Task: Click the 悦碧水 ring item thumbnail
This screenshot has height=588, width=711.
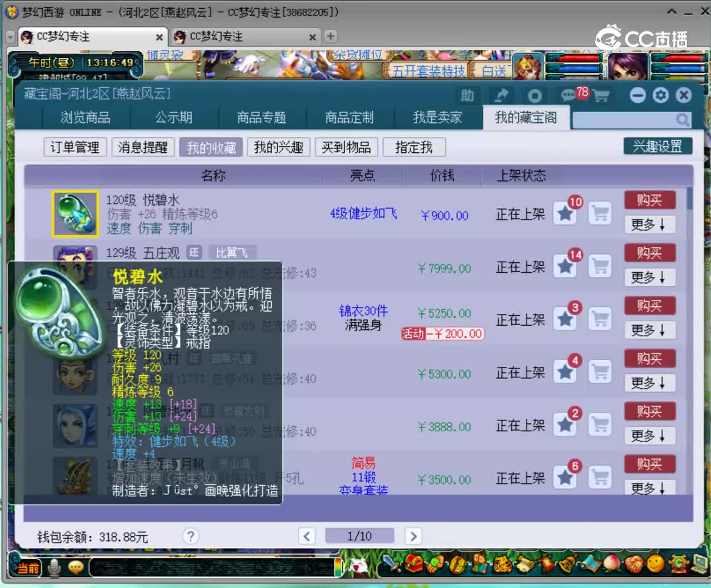Action: click(x=75, y=214)
